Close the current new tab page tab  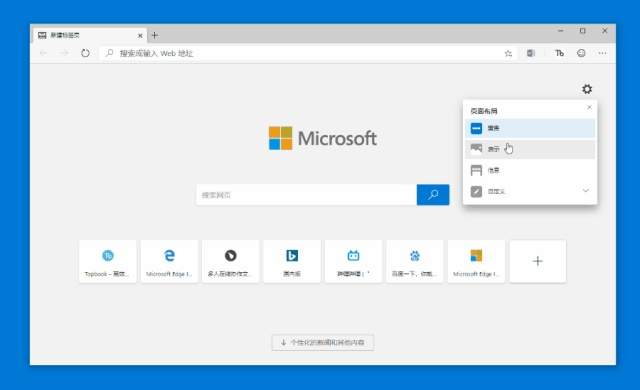(140, 35)
